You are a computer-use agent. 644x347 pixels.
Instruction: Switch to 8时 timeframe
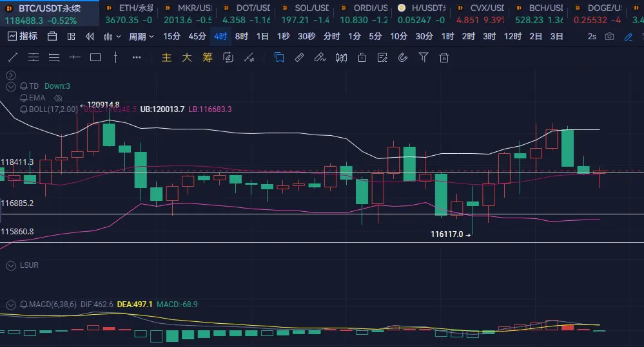242,37
